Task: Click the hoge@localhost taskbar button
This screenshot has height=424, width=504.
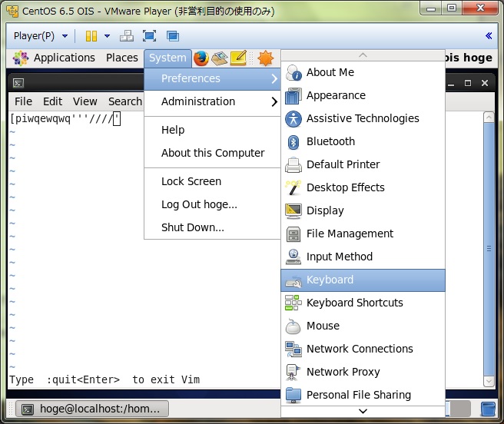Action: 92,409
